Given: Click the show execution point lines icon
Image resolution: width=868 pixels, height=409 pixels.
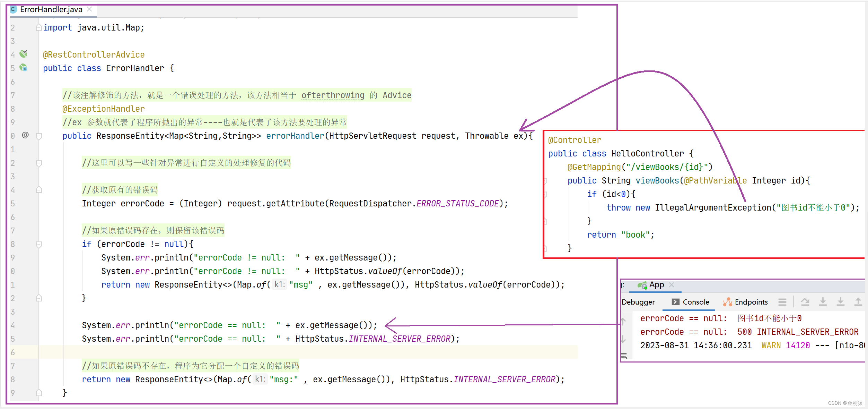Looking at the screenshot, I should pyautogui.click(x=782, y=302).
